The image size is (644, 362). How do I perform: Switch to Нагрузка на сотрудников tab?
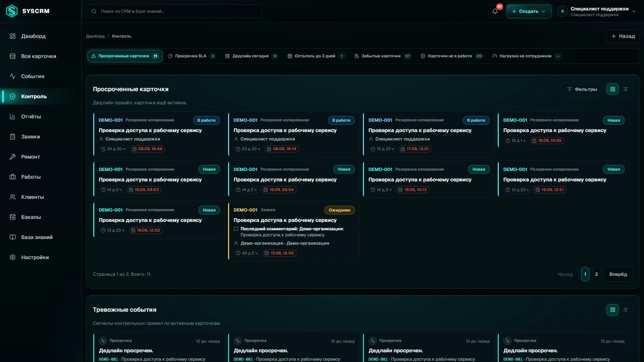coord(526,56)
